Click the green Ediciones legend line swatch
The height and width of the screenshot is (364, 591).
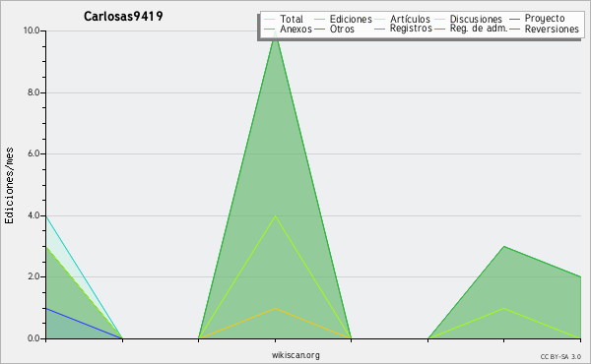coord(319,19)
